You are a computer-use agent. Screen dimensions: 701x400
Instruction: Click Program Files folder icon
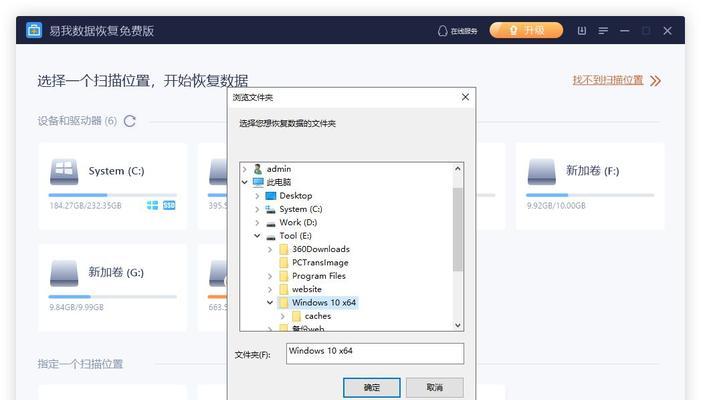pyautogui.click(x=283, y=276)
